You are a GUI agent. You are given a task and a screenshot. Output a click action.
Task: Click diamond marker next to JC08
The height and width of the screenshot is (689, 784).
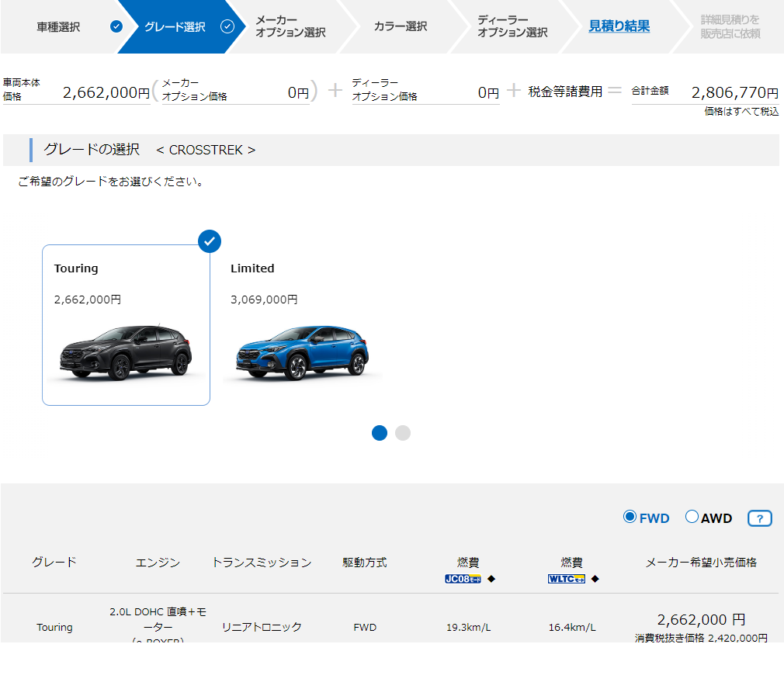coord(491,579)
